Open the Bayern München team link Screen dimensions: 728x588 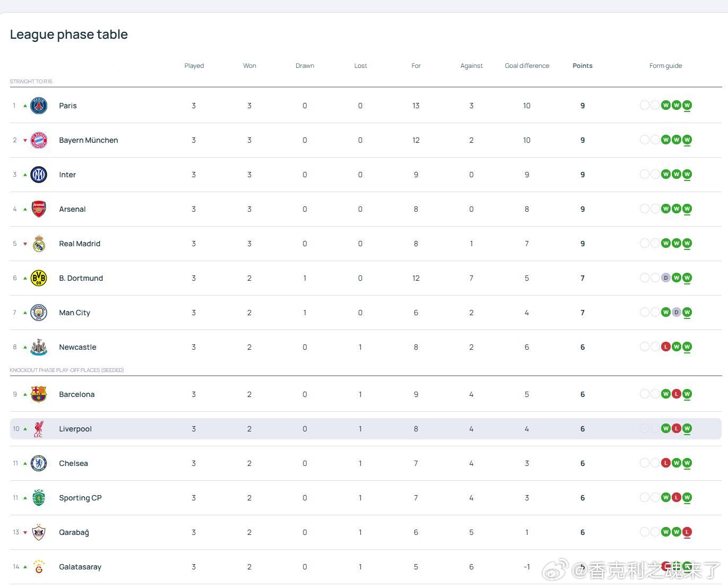[89, 140]
